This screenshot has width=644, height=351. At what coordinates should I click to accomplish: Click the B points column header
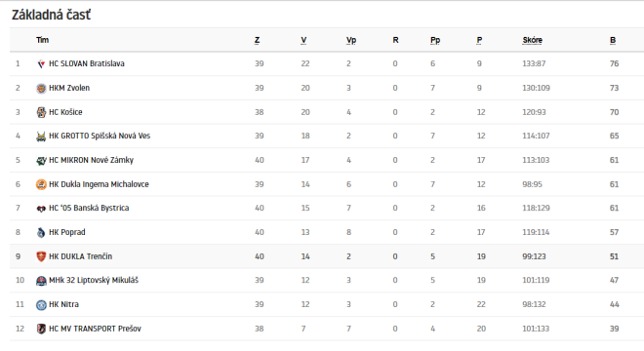point(613,40)
